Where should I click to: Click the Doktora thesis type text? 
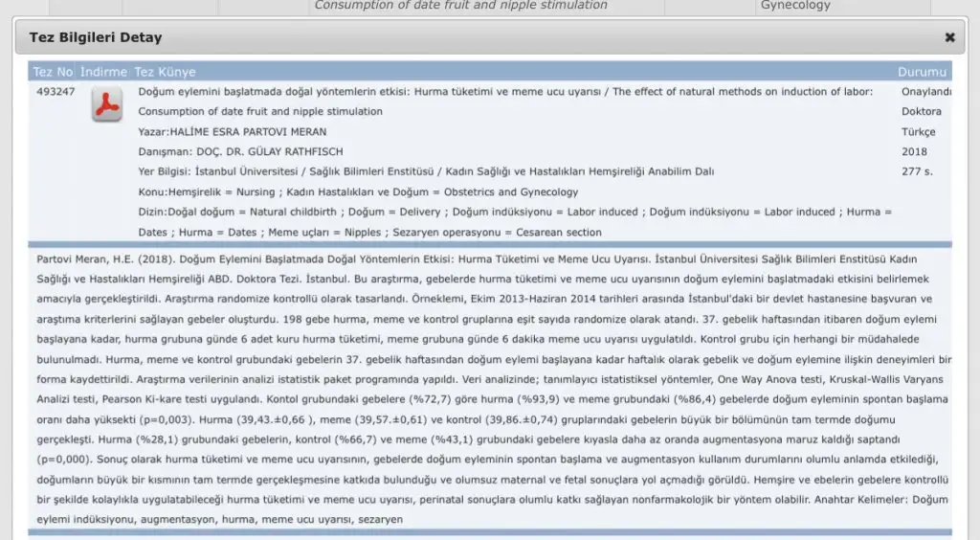tap(921, 112)
